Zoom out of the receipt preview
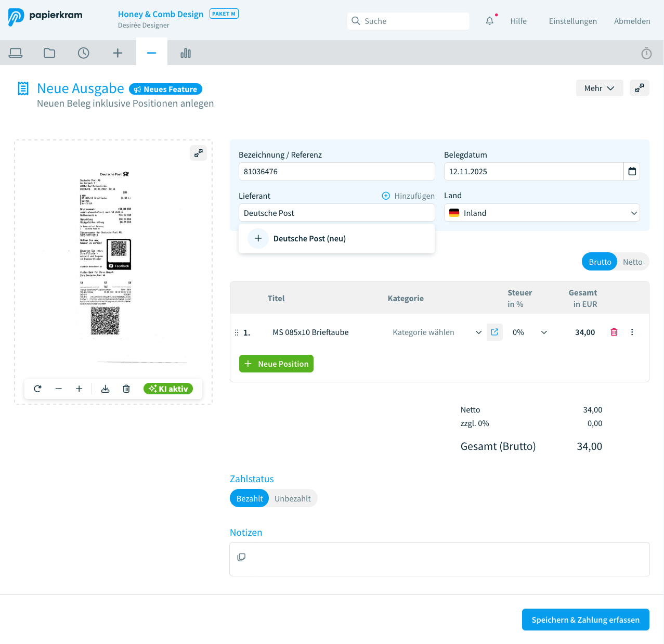Image resolution: width=664 pixels, height=644 pixels. point(58,389)
